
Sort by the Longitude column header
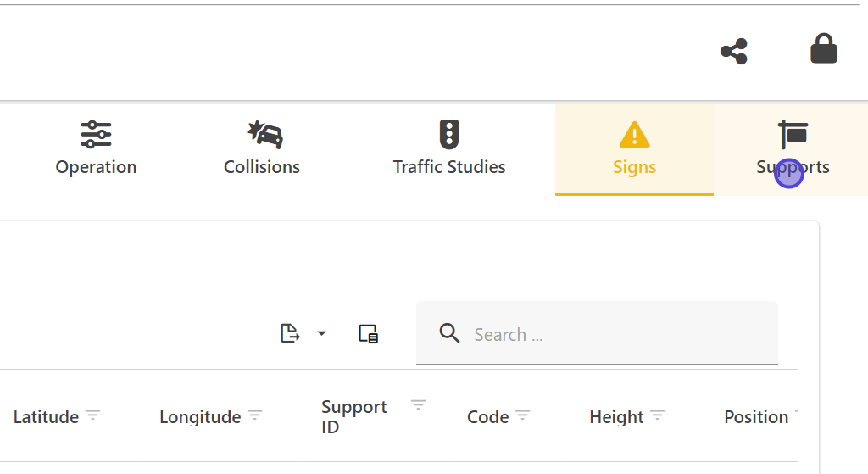coord(200,417)
